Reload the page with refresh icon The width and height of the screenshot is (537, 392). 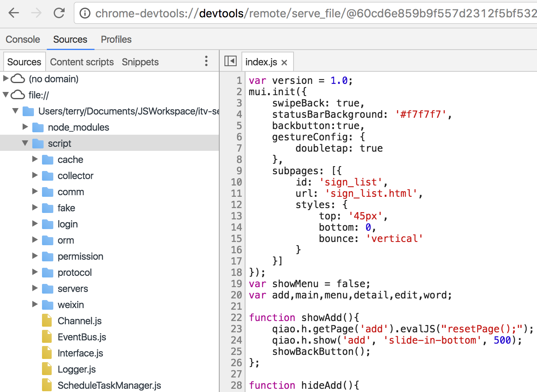click(x=59, y=13)
